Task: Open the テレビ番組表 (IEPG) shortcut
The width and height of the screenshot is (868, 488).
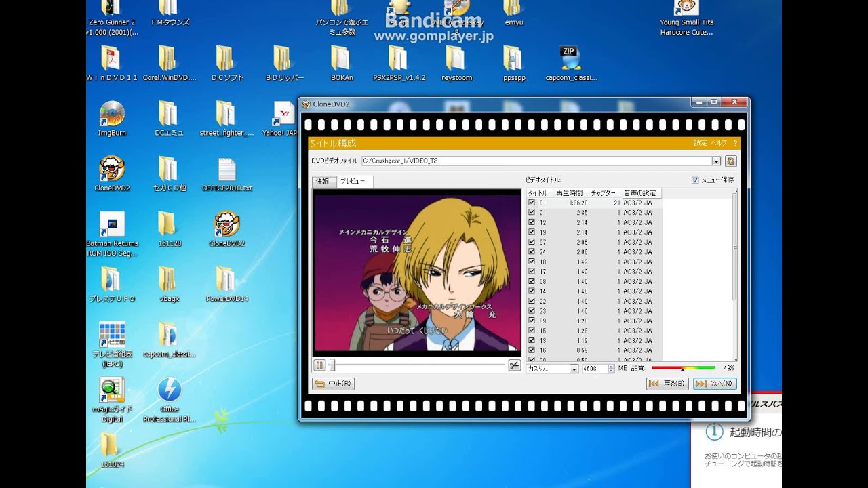Action: [112, 344]
